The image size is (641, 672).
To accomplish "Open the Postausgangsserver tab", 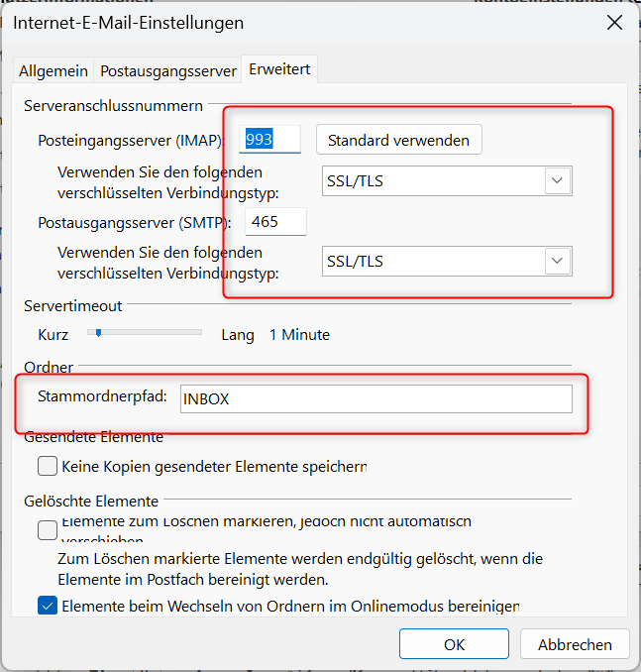I will [x=168, y=71].
